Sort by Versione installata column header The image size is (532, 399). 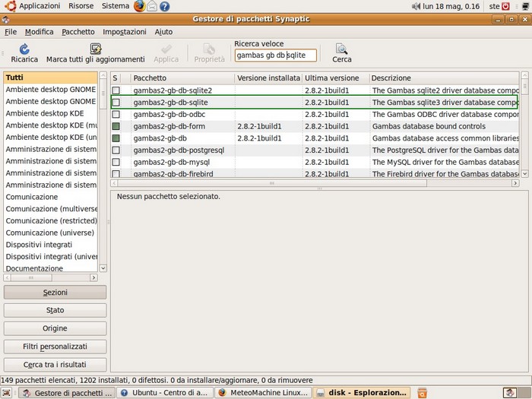(x=268, y=78)
